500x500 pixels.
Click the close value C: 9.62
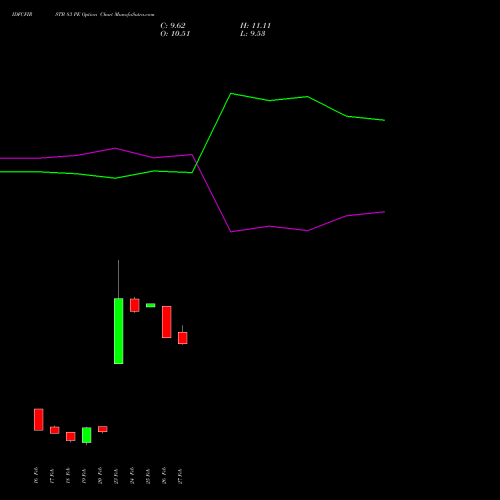pos(173,26)
